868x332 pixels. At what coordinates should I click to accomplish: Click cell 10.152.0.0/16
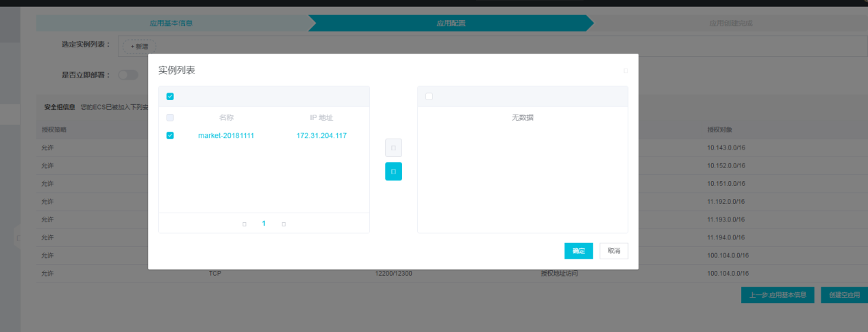(728, 166)
